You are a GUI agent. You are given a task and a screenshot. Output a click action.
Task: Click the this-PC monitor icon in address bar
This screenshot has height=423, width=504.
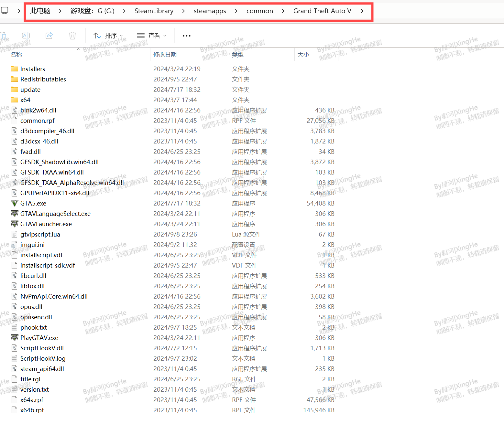point(5,11)
